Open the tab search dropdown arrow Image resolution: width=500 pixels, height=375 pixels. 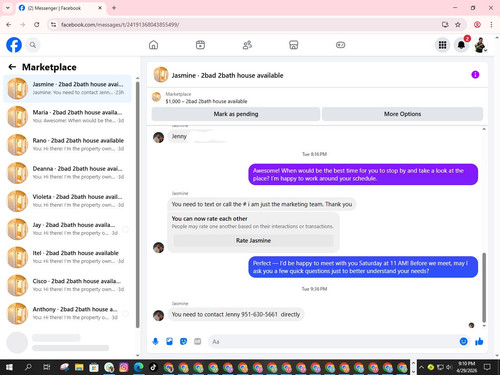click(7, 8)
